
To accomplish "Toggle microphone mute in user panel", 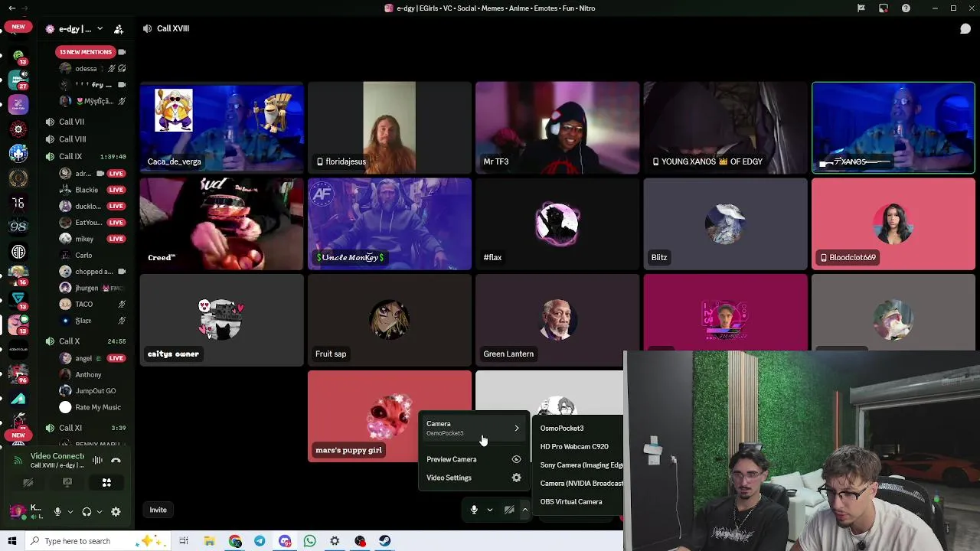I will [57, 511].
